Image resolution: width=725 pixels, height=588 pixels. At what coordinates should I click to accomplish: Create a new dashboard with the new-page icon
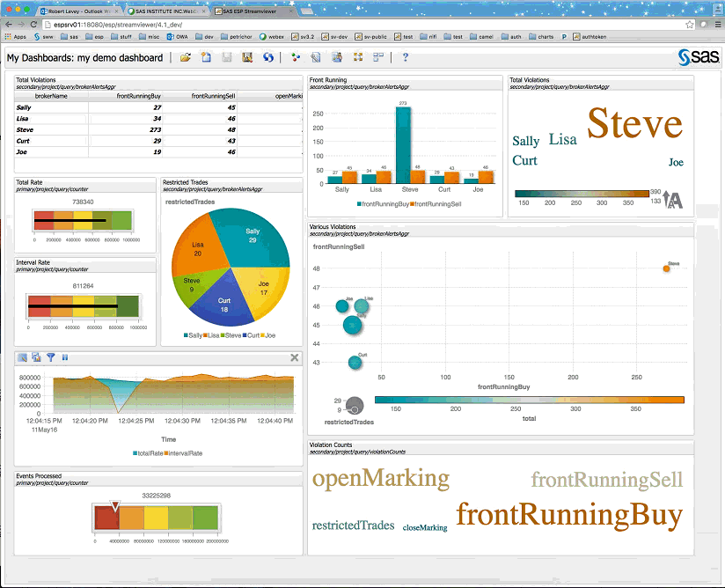click(206, 56)
